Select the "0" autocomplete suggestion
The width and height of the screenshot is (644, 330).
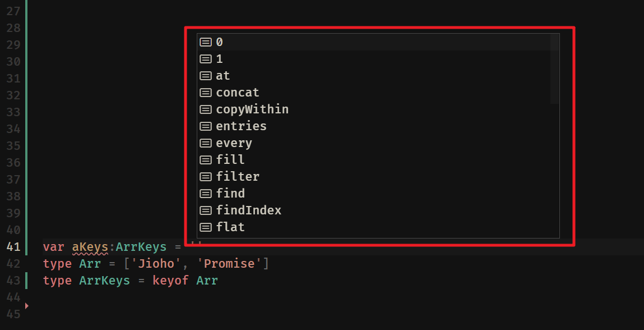(x=378, y=42)
